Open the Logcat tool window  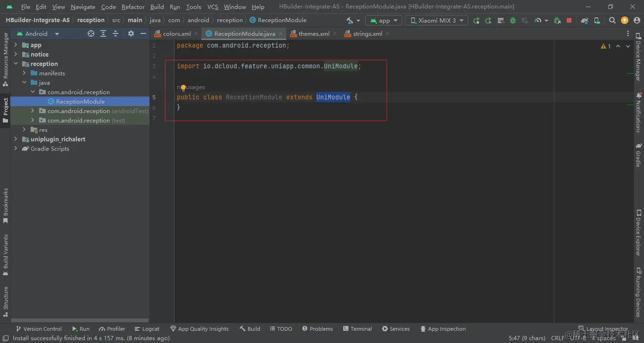(x=147, y=329)
